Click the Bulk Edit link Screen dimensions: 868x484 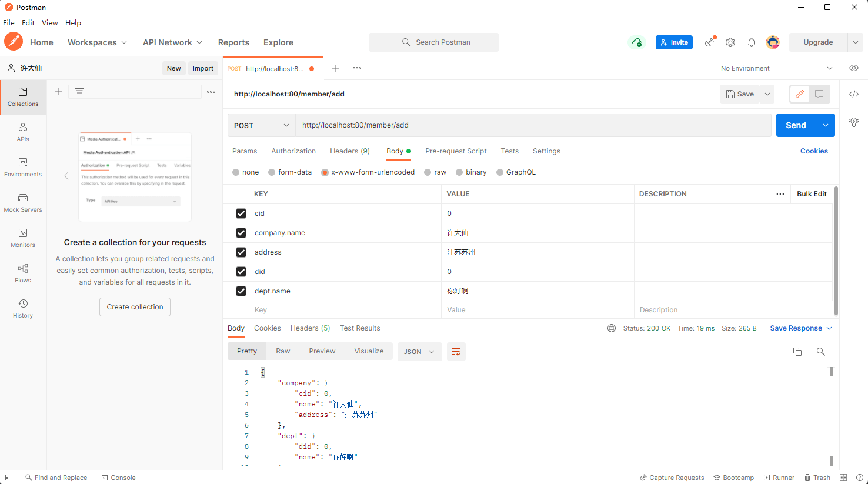coord(812,194)
